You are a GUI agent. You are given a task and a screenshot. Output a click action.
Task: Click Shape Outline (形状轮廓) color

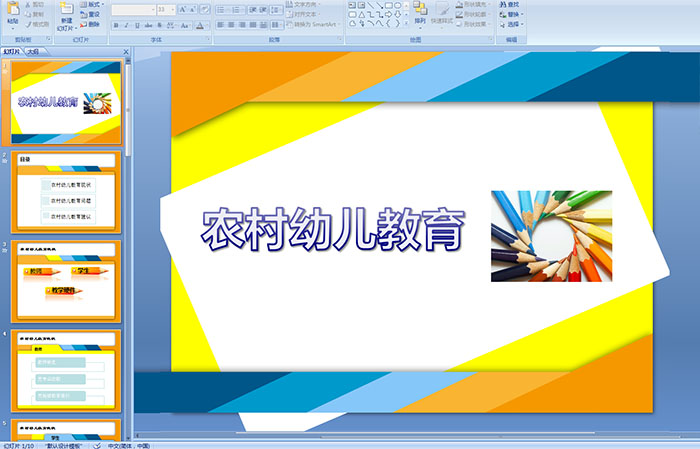coord(472,14)
